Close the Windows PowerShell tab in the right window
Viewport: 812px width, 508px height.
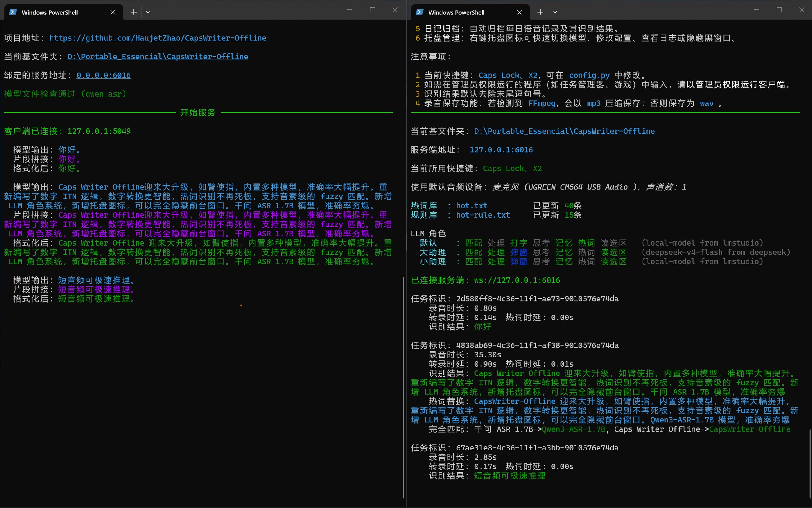click(x=519, y=12)
